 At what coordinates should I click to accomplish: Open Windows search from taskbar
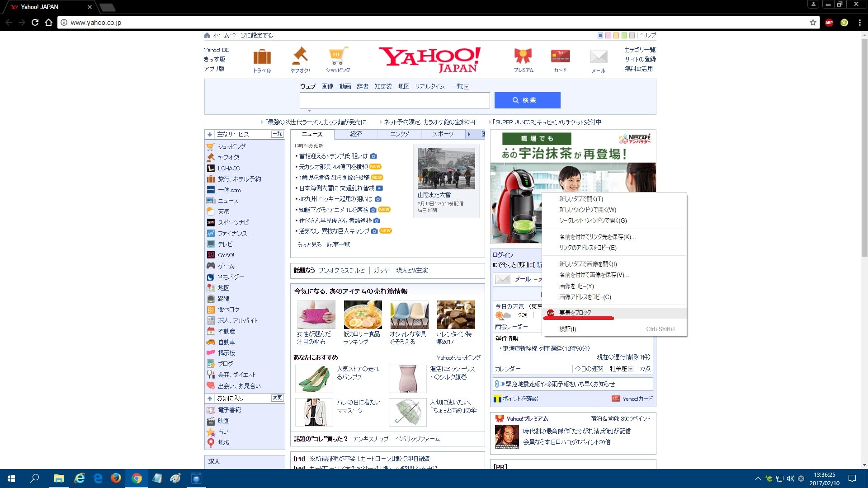34,478
